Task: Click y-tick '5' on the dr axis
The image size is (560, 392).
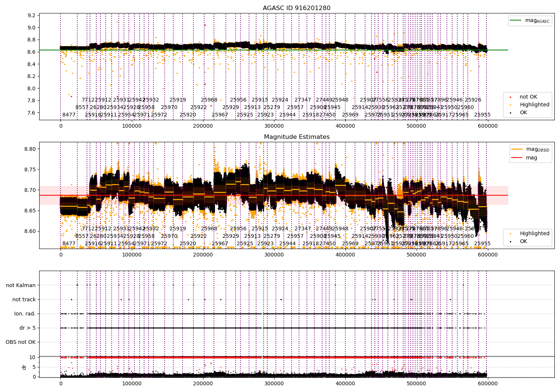Action: (x=34, y=367)
